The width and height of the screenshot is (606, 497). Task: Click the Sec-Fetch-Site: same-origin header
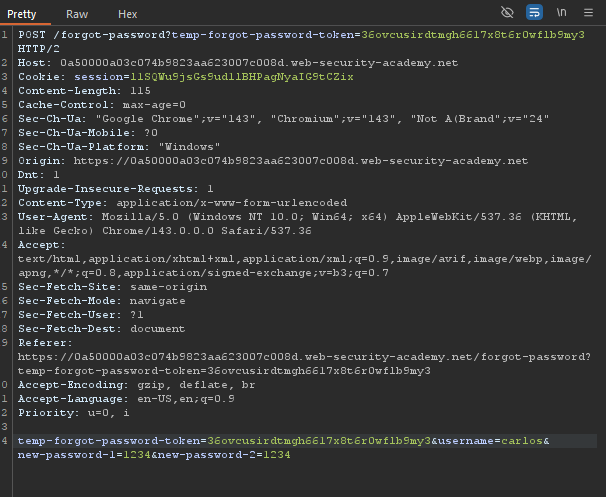112,287
